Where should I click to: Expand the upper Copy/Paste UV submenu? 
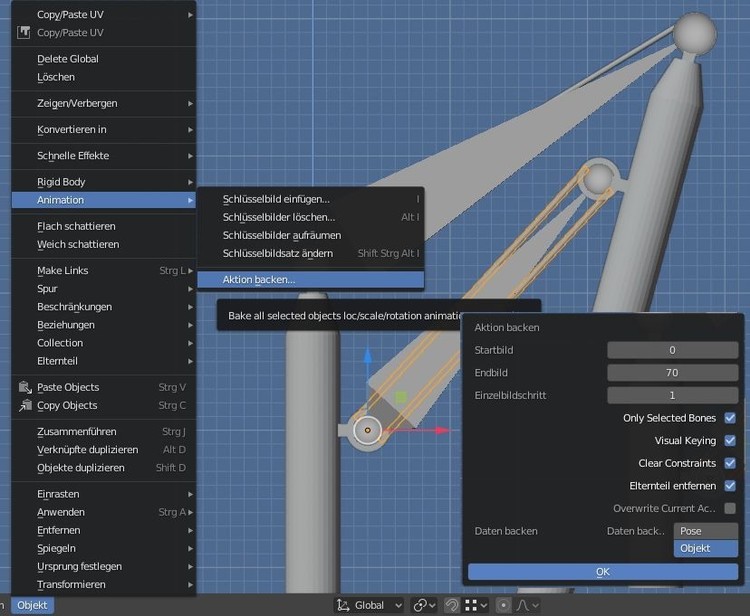pos(104,14)
